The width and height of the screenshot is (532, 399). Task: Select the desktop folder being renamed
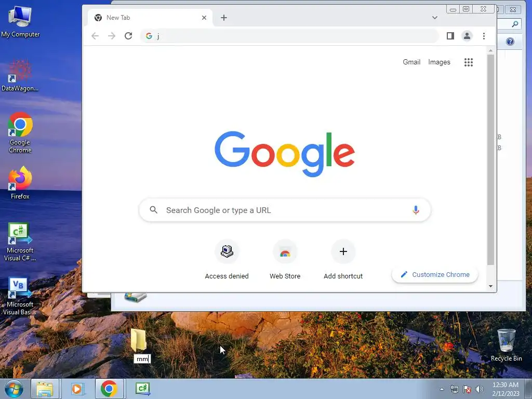point(138,340)
